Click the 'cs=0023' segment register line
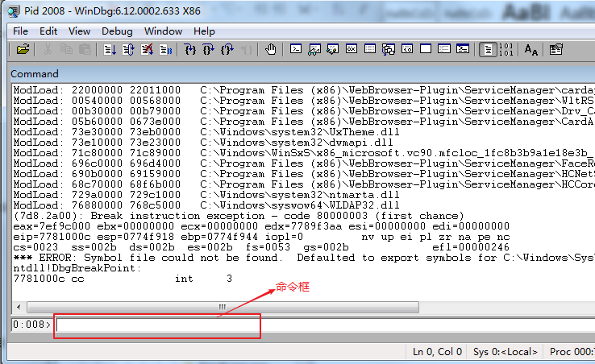Viewport: 595px width, 364px height. 261,247
